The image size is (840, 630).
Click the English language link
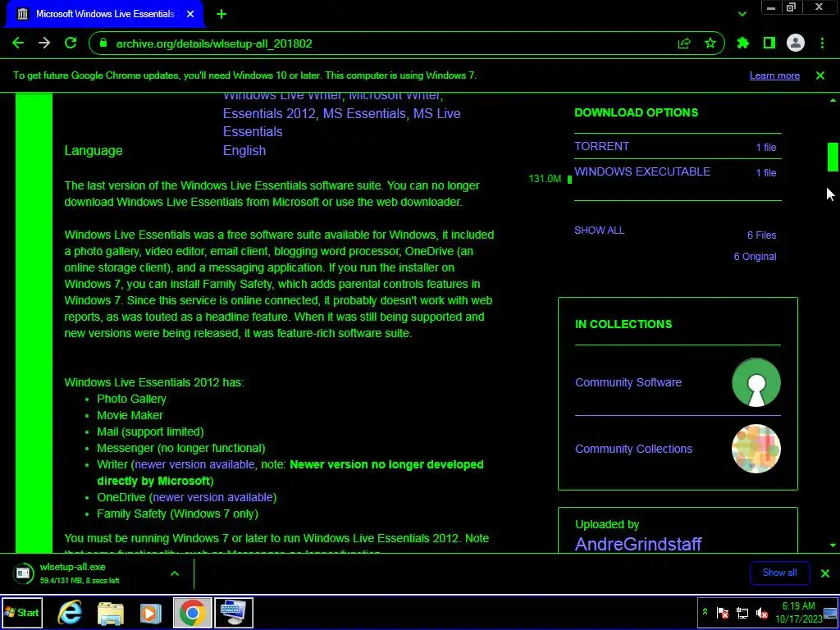(244, 151)
